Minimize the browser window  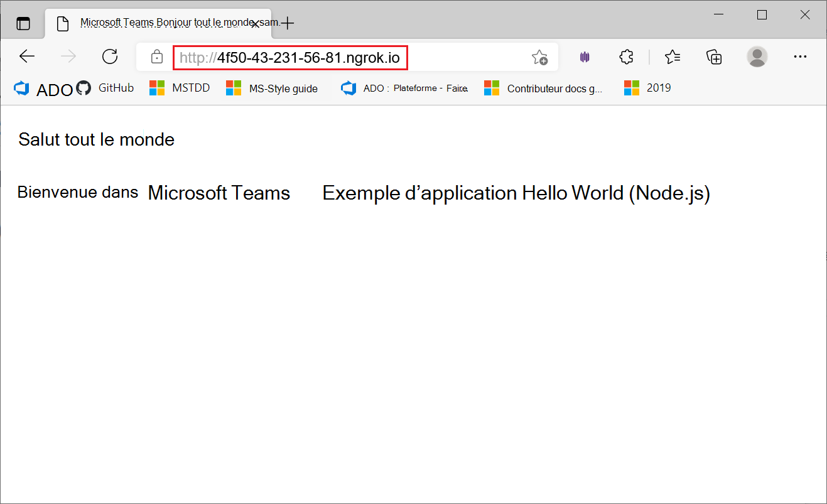click(720, 15)
